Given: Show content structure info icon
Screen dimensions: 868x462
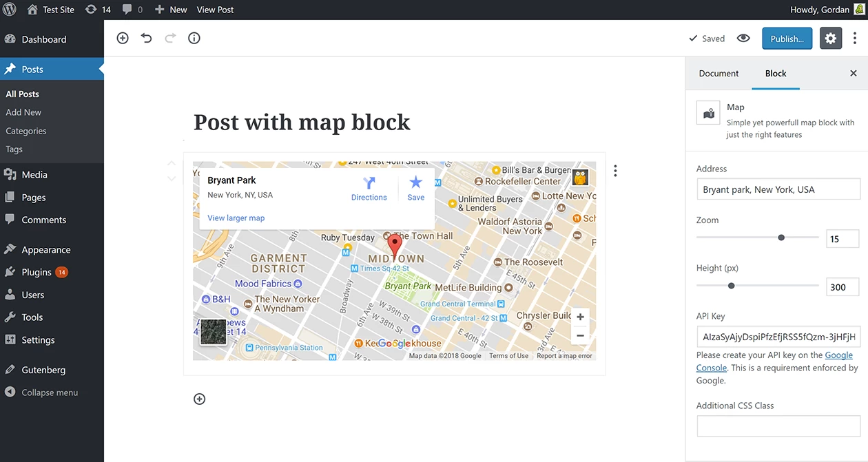Looking at the screenshot, I should click(x=194, y=39).
